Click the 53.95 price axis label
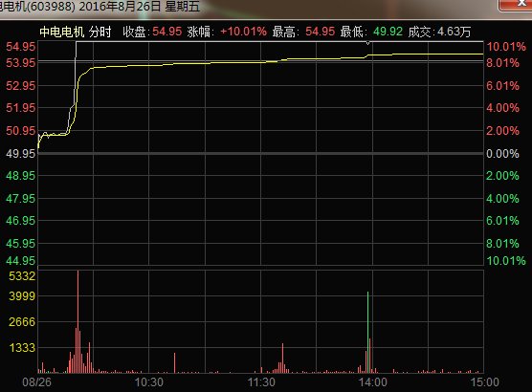 21,63
